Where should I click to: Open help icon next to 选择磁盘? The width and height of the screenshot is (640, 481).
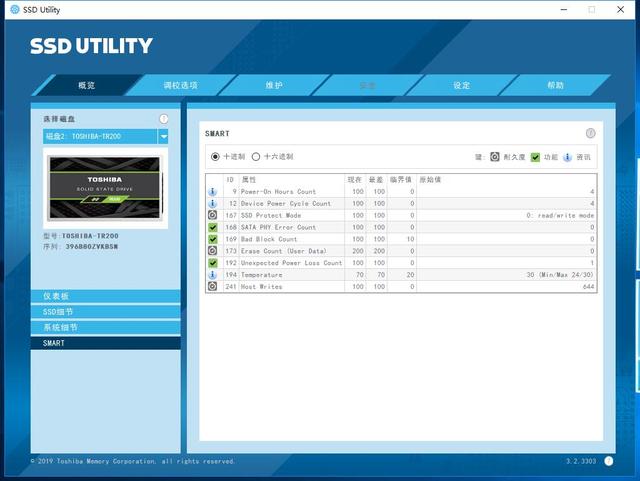(164, 119)
